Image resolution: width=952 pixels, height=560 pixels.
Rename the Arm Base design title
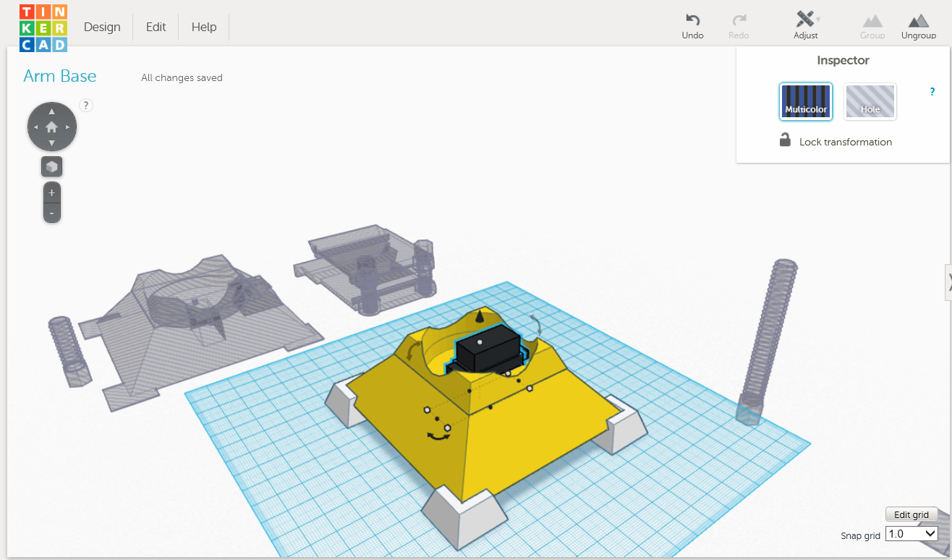click(x=60, y=77)
